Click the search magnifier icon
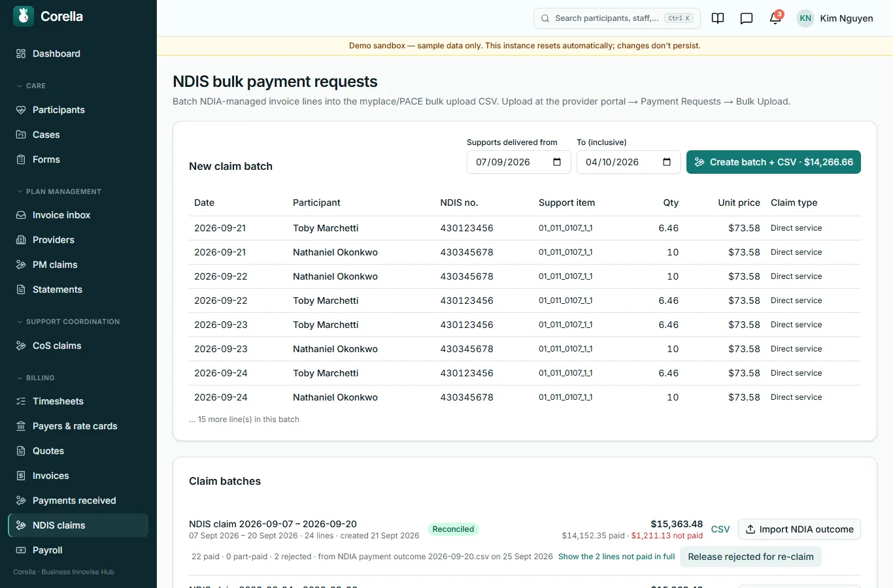This screenshot has height=588, width=893. [545, 18]
